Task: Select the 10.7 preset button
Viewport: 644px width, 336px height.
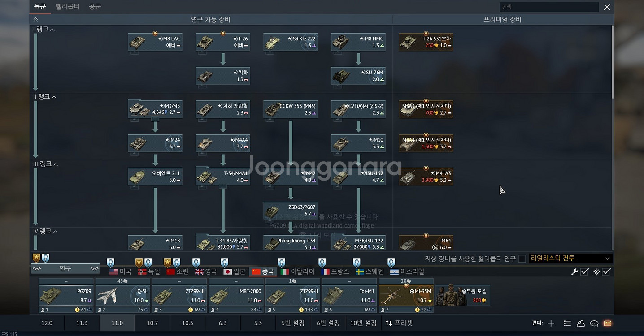Action: [x=152, y=323]
